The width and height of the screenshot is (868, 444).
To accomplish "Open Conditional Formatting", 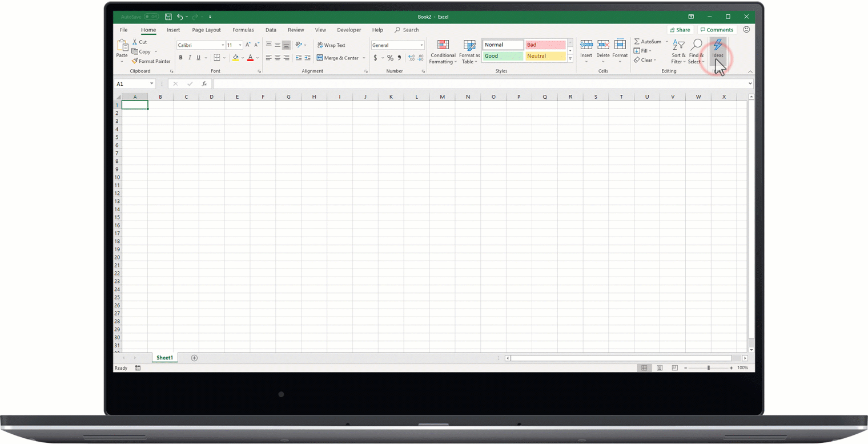I will click(x=443, y=52).
